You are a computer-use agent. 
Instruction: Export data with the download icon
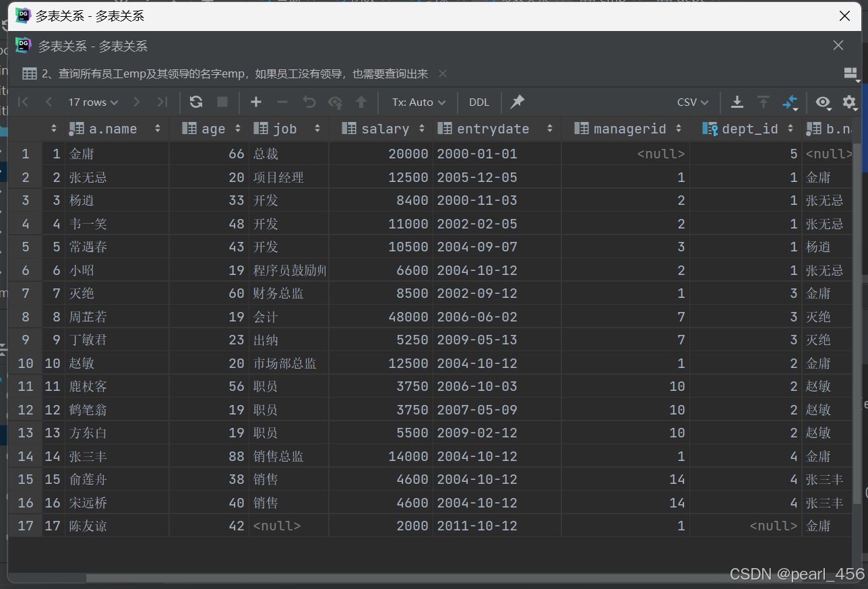[737, 102]
